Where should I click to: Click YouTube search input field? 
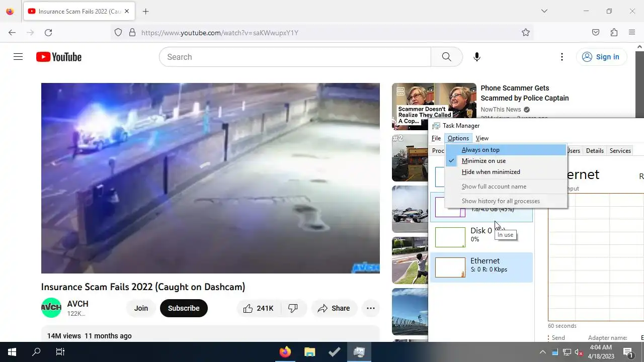(295, 57)
